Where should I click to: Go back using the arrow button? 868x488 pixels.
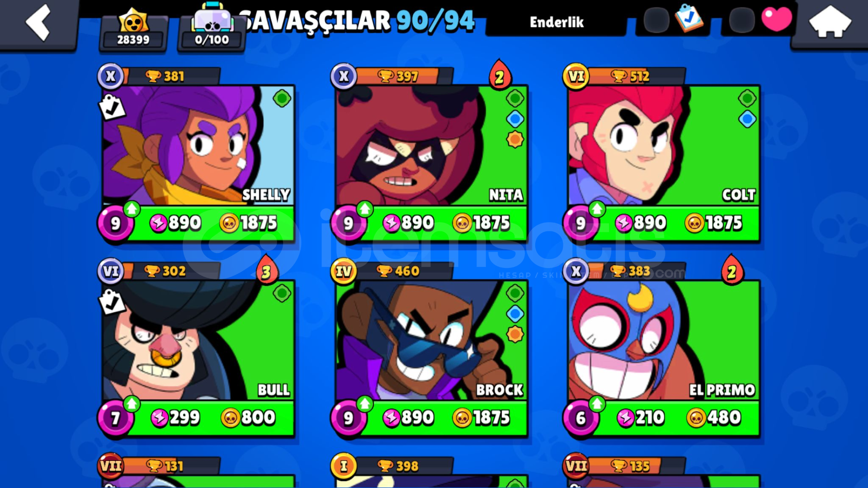click(x=38, y=23)
